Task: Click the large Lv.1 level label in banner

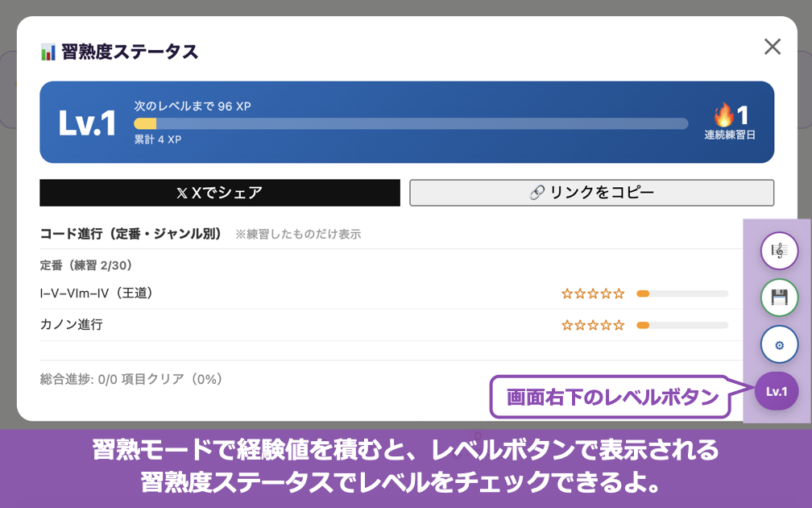Action: 87,123
